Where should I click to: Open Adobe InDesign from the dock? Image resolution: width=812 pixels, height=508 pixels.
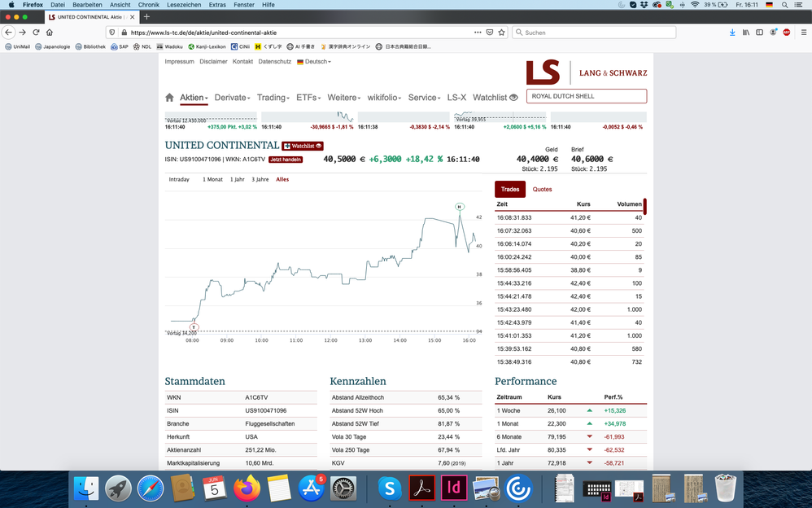coord(454,488)
